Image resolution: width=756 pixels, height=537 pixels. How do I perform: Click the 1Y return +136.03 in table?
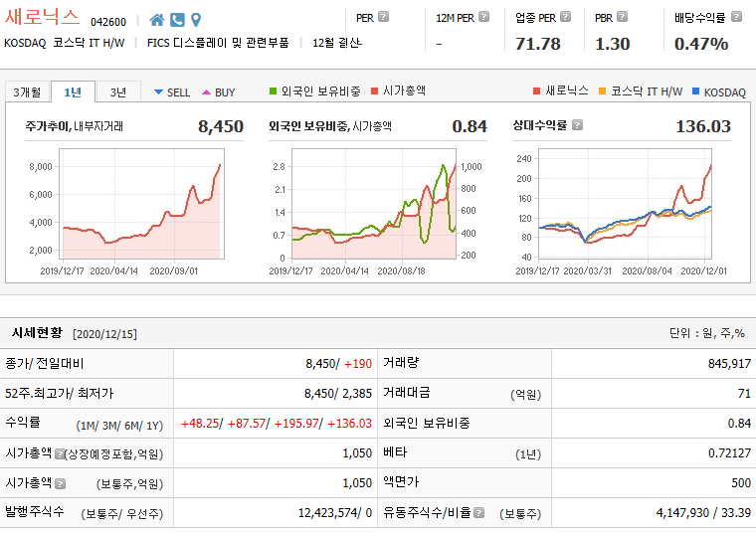349,424
